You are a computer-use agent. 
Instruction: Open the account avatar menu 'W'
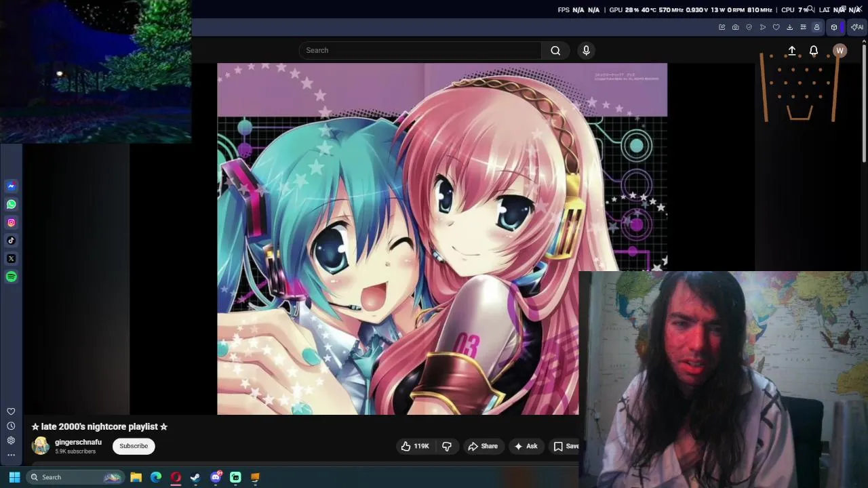coord(840,51)
